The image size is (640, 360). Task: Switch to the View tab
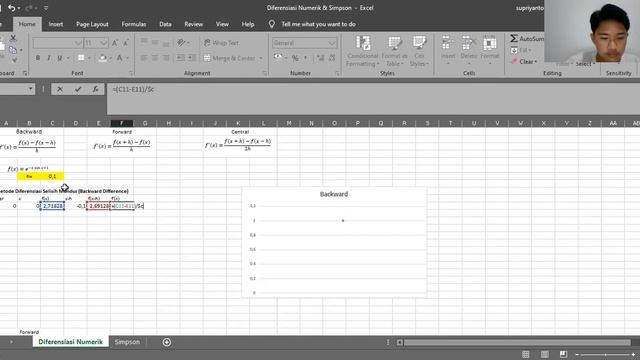[222, 24]
